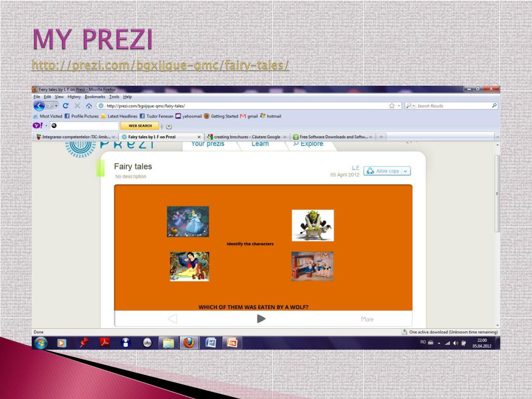Click the More option in prezi player
Viewport: 532px width, 399px height.
pos(367,320)
